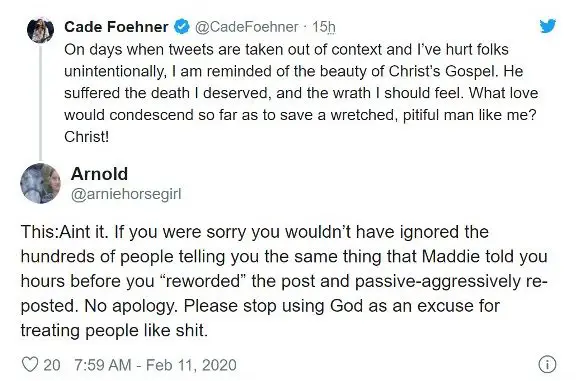Open the @CadeFoehner handle link

point(246,27)
